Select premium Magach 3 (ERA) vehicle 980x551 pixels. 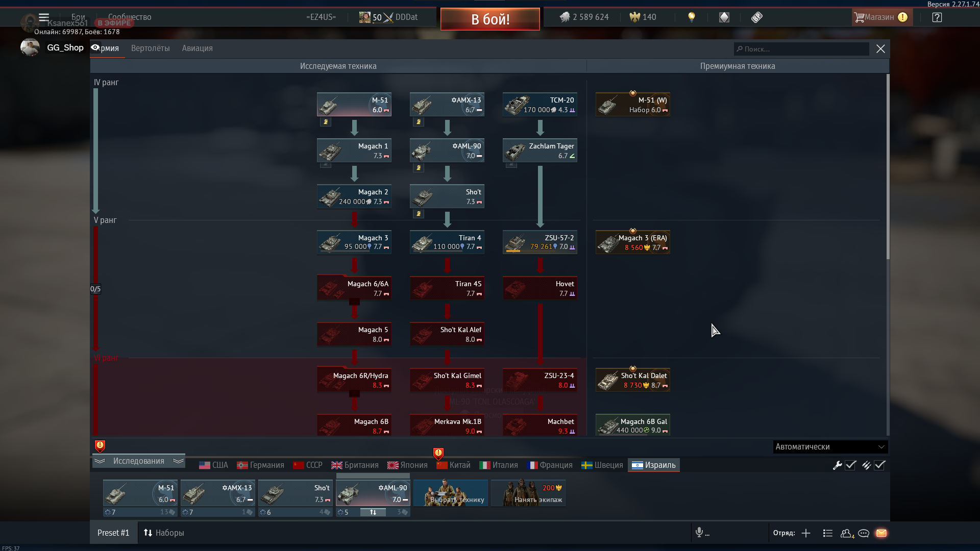633,242
